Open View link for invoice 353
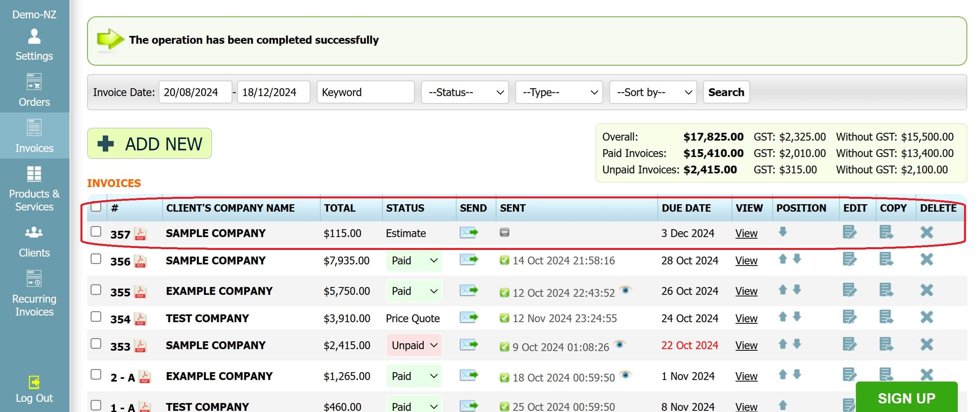Image resolution: width=980 pixels, height=412 pixels. click(746, 346)
